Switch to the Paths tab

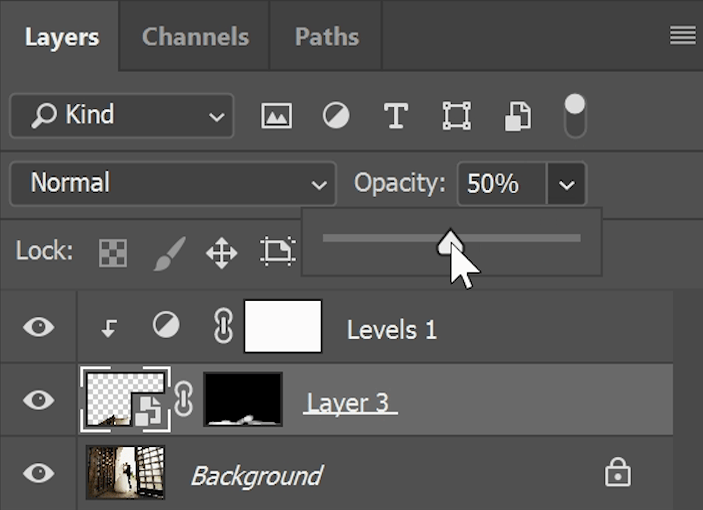(x=327, y=37)
